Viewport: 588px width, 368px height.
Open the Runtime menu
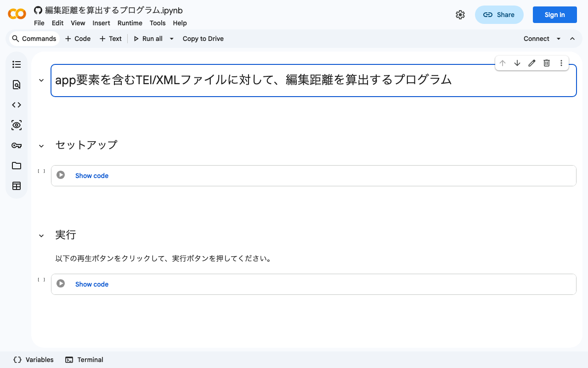click(130, 23)
